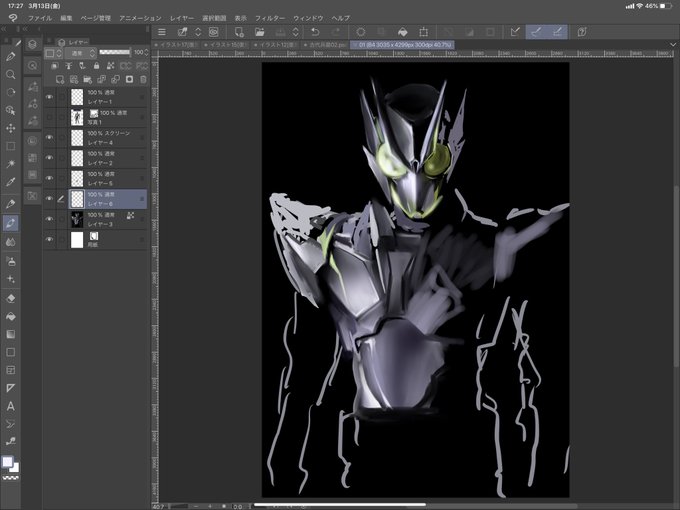Select the Blend droplets tool
Image resolution: width=680 pixels, height=510 pixels.
pos(10,242)
